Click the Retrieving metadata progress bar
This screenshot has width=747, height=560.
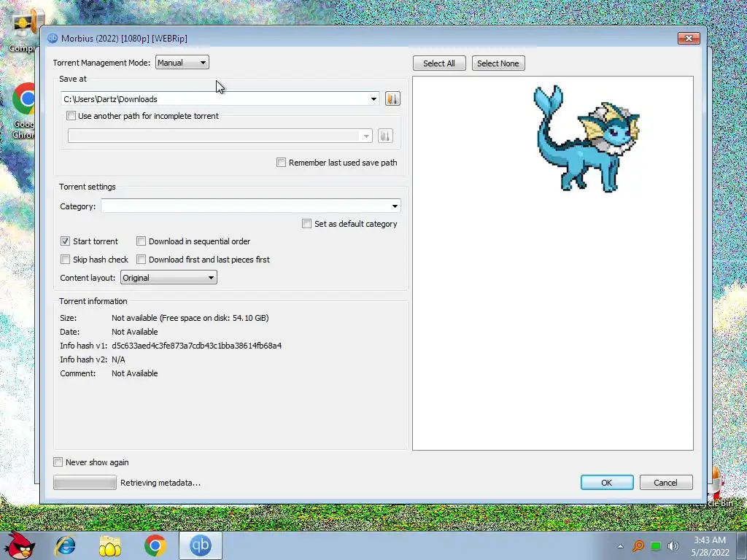(x=85, y=483)
